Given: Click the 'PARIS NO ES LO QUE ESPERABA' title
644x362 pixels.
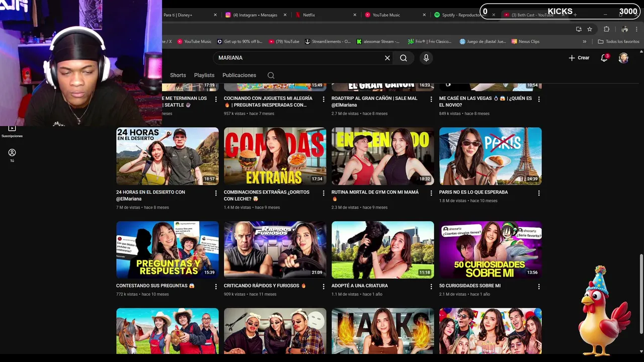Looking at the screenshot, I should coord(473,192).
